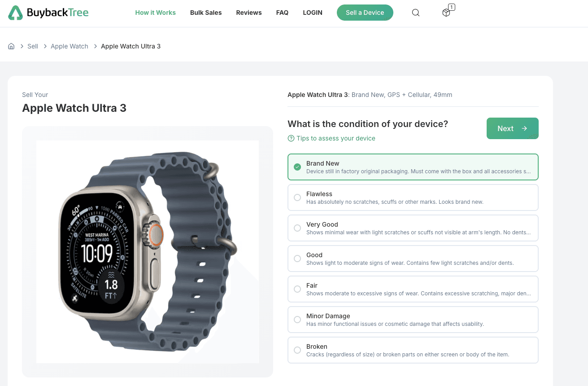Click the arrow on Next button
The width and height of the screenshot is (588, 386).
pyautogui.click(x=524, y=128)
